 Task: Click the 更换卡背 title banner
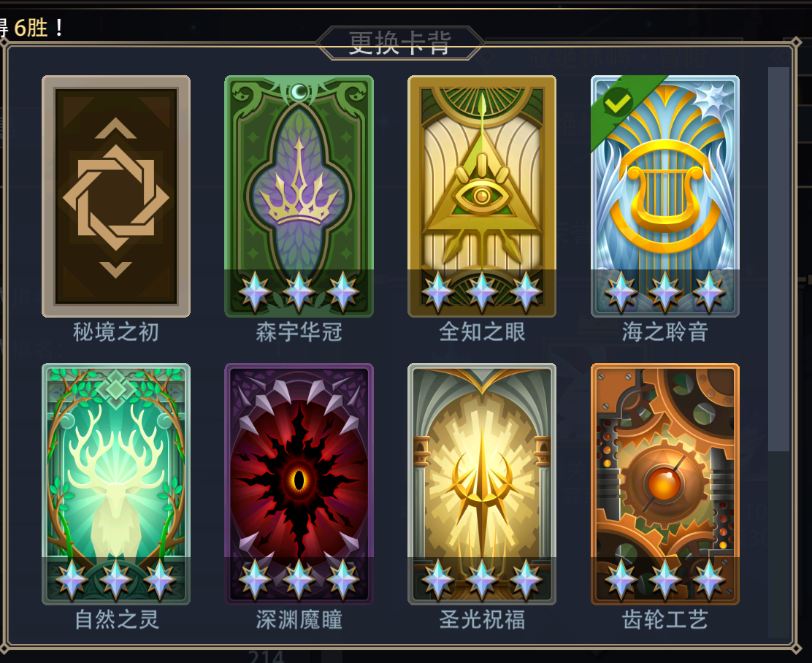(x=399, y=43)
